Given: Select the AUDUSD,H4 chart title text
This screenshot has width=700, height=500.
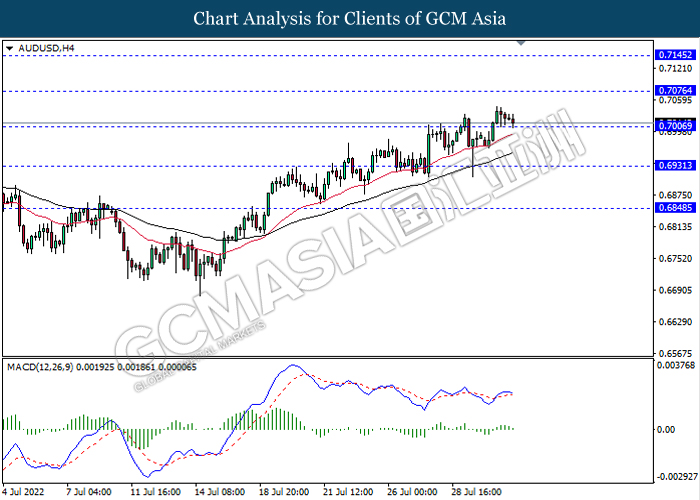Looking at the screenshot, I should [46, 48].
